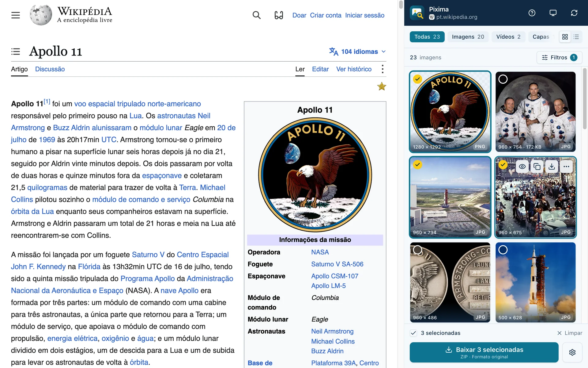The width and height of the screenshot is (588, 368).
Task: Click the Apollo 11 infobox mission patch image
Action: click(x=315, y=174)
